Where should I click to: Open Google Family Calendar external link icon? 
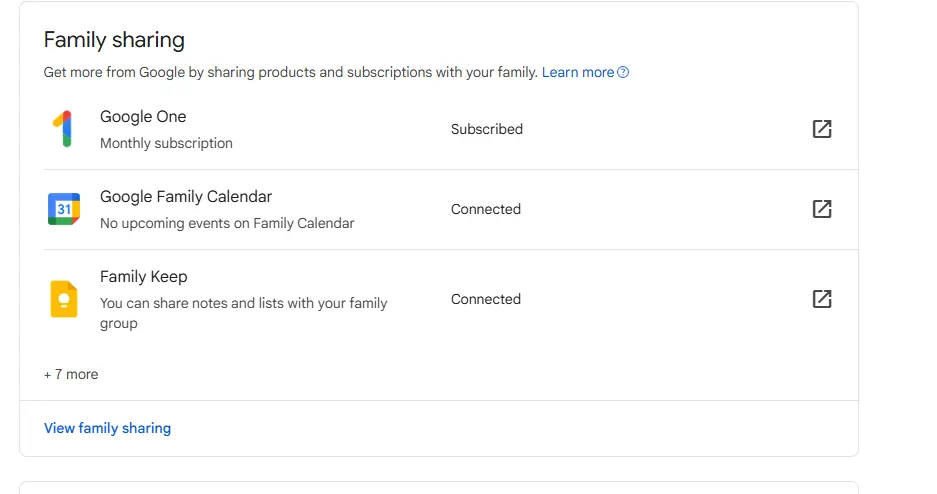822,209
